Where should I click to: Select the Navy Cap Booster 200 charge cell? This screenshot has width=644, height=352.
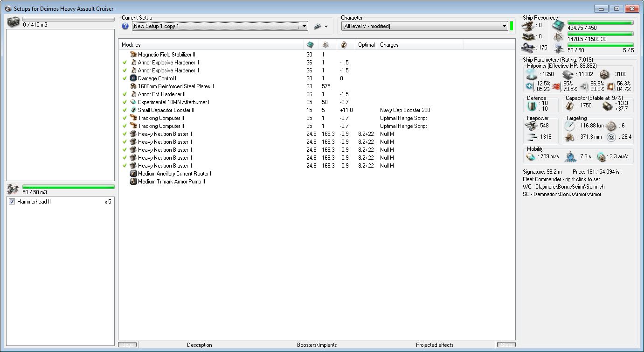point(405,110)
